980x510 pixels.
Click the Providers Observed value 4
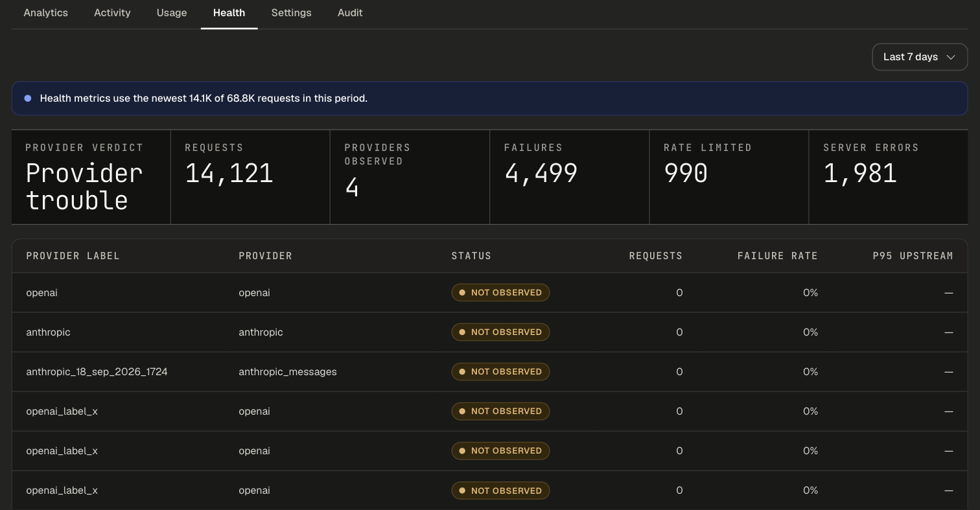pos(352,187)
